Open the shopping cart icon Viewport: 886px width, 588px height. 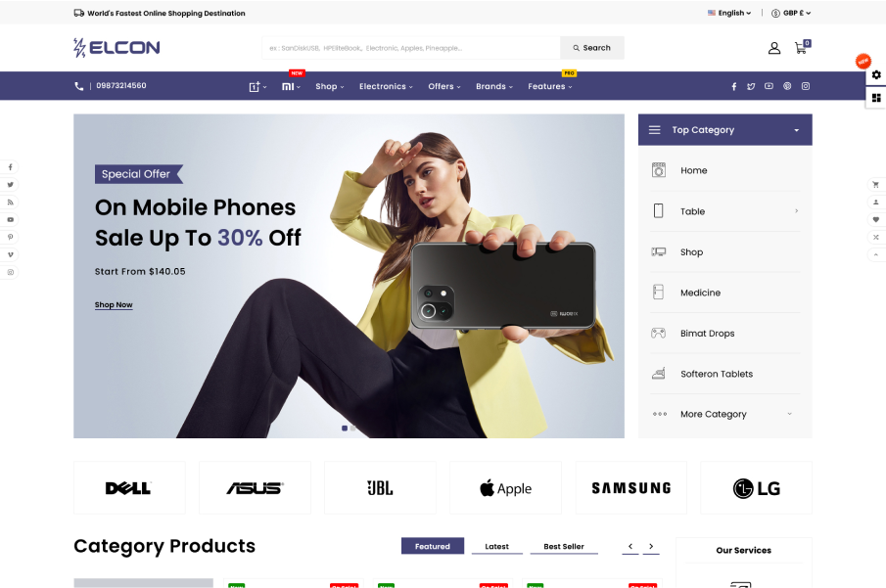[801, 48]
